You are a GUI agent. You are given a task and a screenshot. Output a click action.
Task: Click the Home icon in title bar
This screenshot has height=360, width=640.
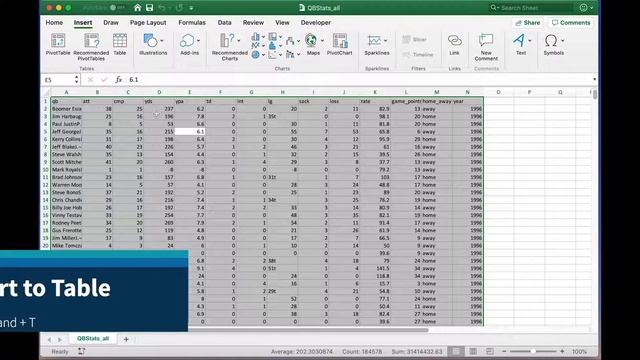click(138, 8)
